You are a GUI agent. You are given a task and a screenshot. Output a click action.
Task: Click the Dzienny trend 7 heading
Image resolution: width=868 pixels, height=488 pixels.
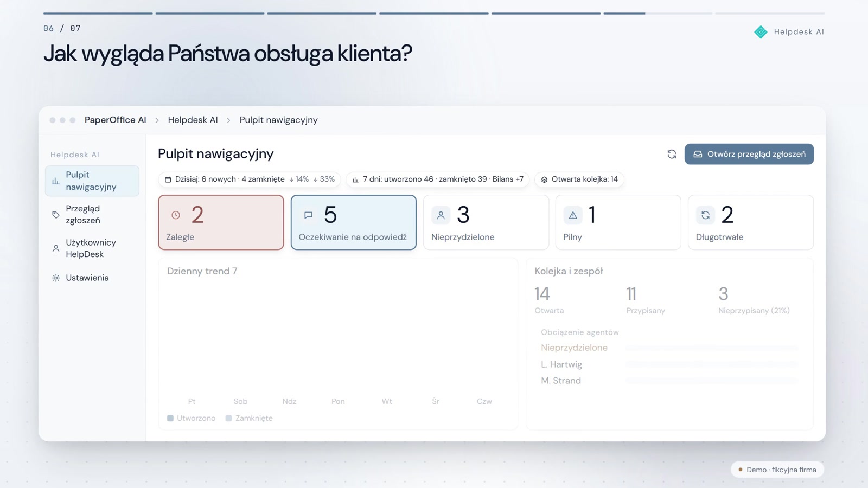pyautogui.click(x=202, y=271)
